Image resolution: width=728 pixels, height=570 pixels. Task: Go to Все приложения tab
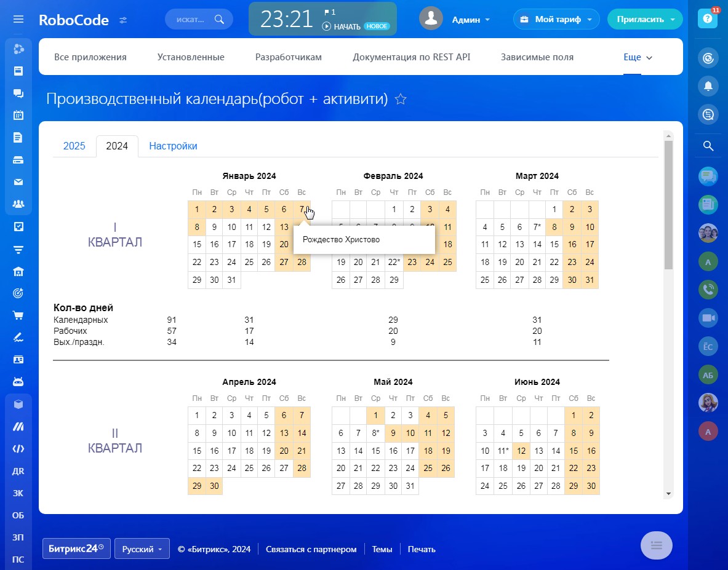(90, 57)
